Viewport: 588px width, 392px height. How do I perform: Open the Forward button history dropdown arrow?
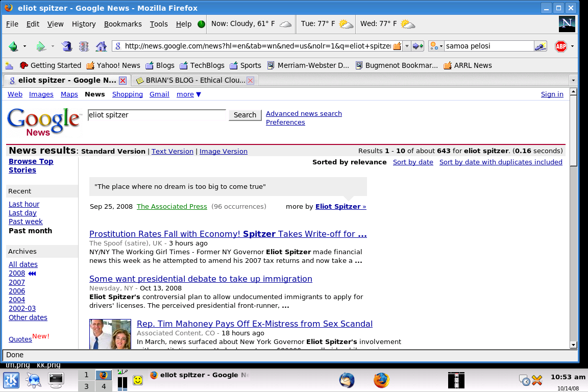(53, 46)
